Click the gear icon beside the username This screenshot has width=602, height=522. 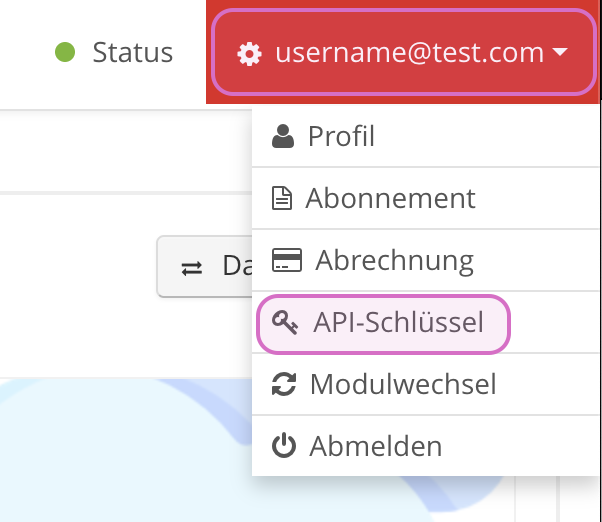click(247, 52)
